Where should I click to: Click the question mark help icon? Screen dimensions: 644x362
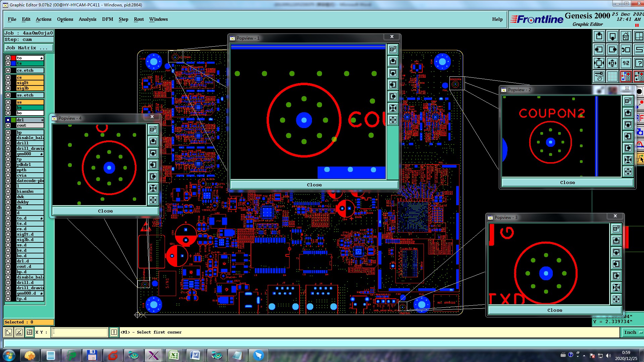click(x=639, y=63)
